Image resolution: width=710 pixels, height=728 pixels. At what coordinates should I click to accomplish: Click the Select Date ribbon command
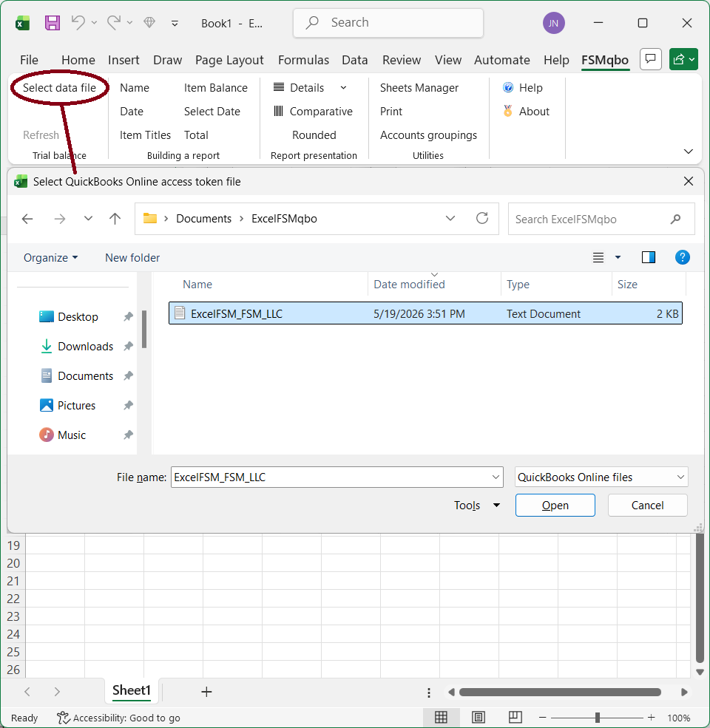pyautogui.click(x=212, y=112)
